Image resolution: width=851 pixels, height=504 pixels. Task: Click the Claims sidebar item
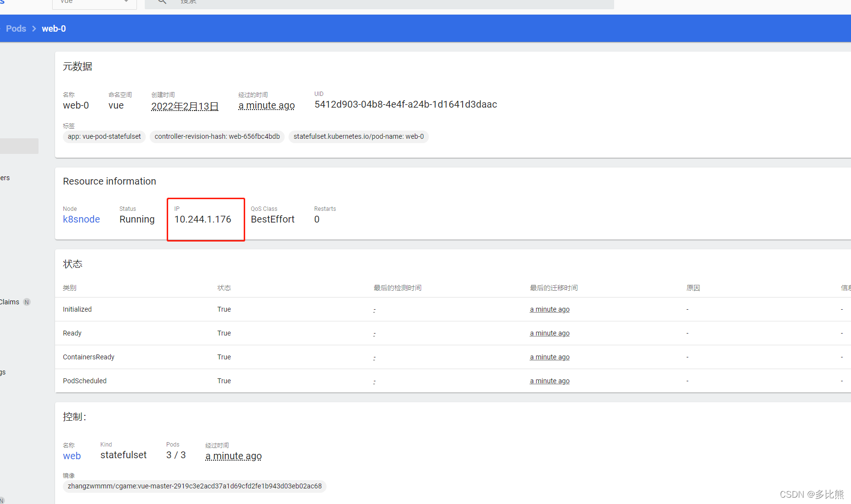tap(10, 302)
